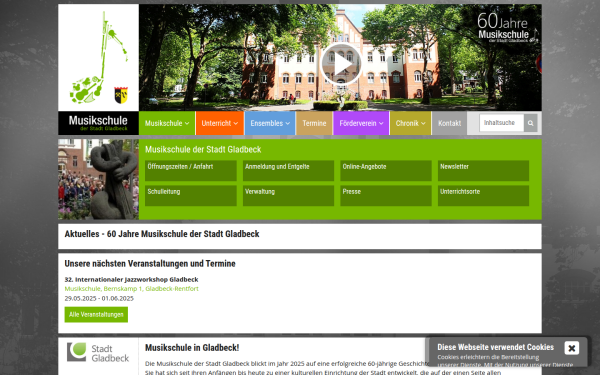Image resolution: width=600 pixels, height=375 pixels.
Task: Click the Gladbeck city crest
Action: pos(121,95)
